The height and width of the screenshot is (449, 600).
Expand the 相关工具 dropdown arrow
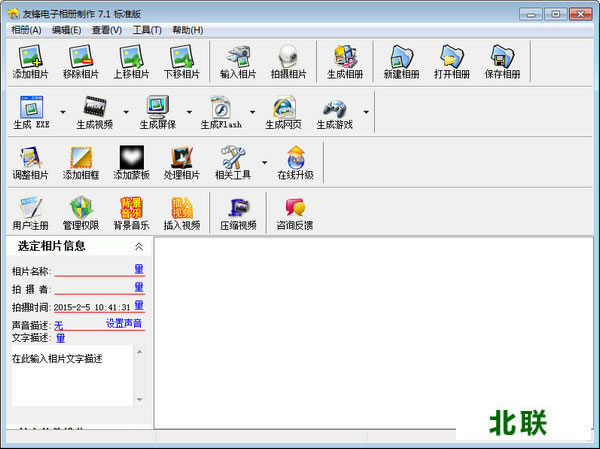click(264, 161)
